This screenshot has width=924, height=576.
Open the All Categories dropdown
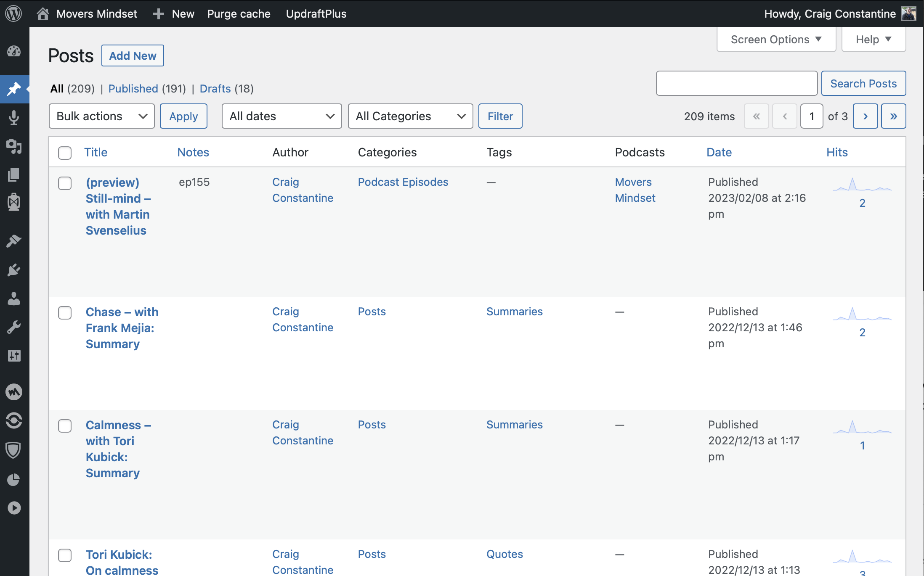coord(410,116)
